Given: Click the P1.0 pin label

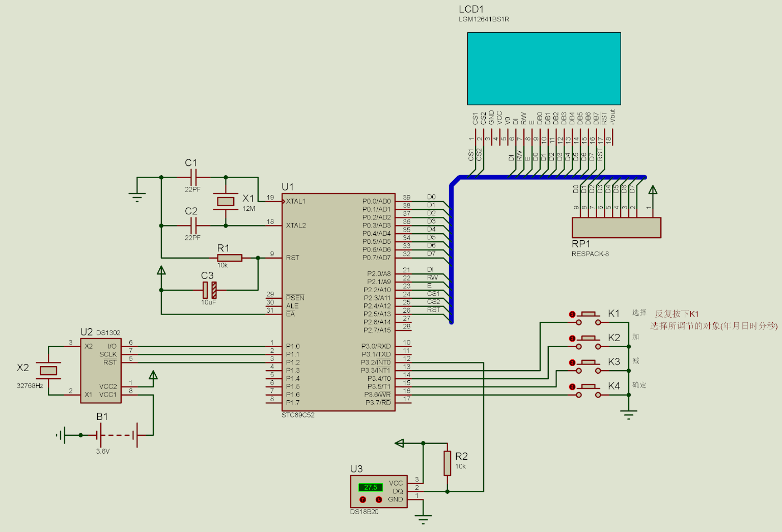Looking at the screenshot, I should [x=293, y=346].
